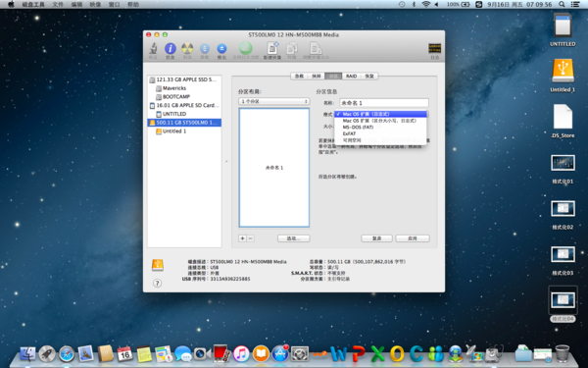Select the '未命名 1' partition block in layout

click(274, 168)
